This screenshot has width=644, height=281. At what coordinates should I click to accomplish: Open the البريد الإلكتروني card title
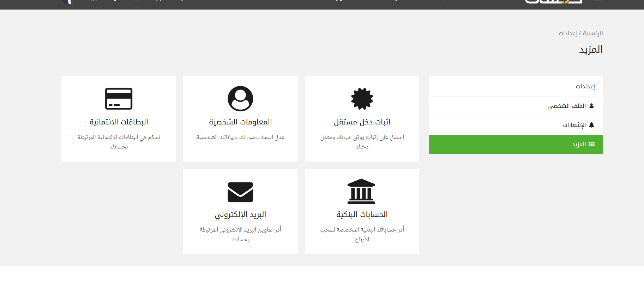(x=240, y=215)
